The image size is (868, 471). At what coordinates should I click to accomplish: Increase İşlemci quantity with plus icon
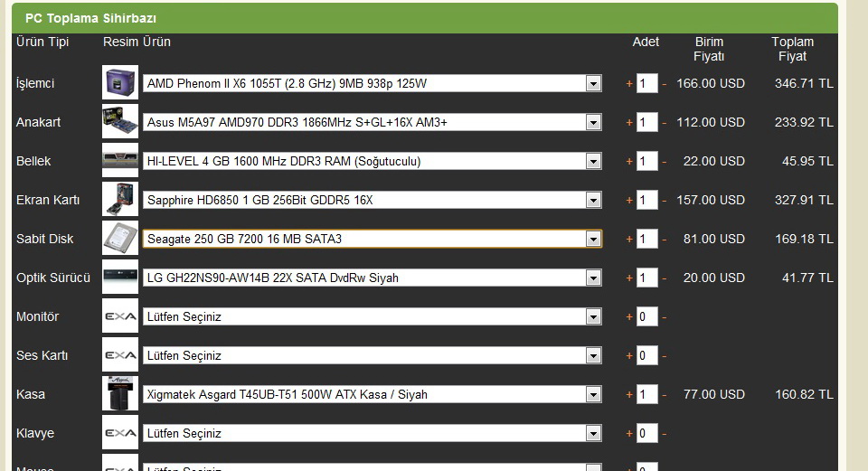pos(629,84)
